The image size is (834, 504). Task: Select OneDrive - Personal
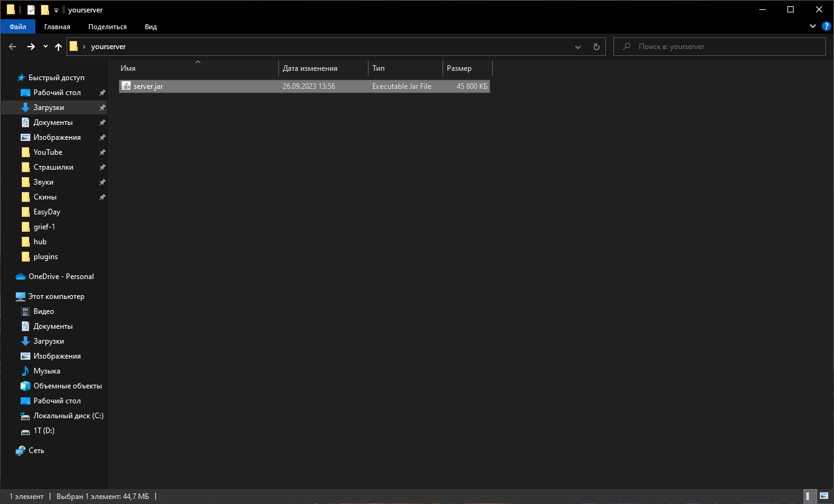click(61, 277)
